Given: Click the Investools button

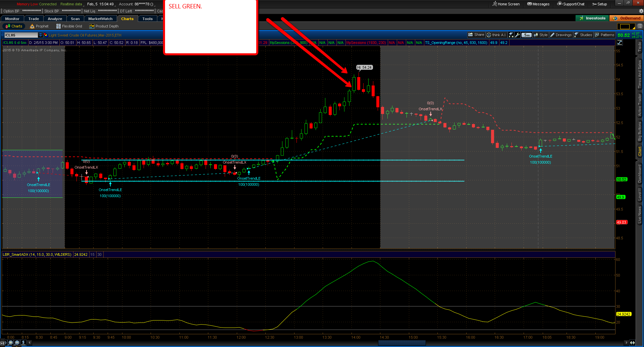Looking at the screenshot, I should pyautogui.click(x=592, y=18).
